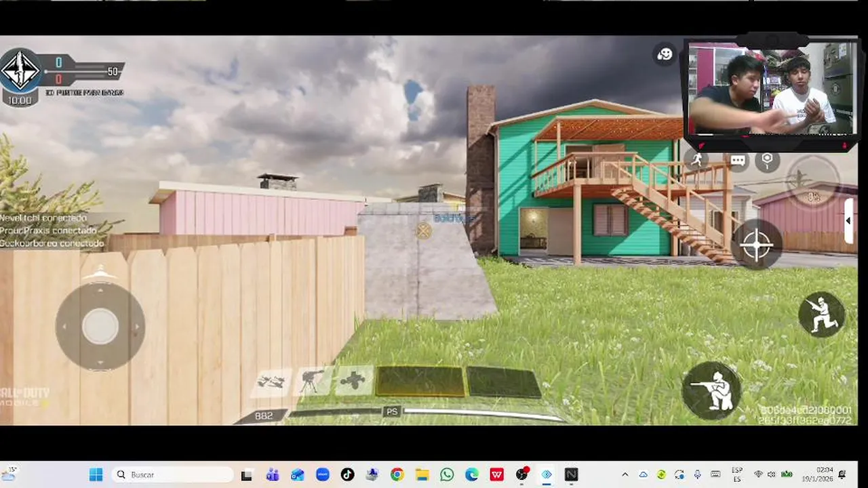The image size is (868, 488).
Task: Select the third scorestreak aircraft icon
Action: coord(353,381)
